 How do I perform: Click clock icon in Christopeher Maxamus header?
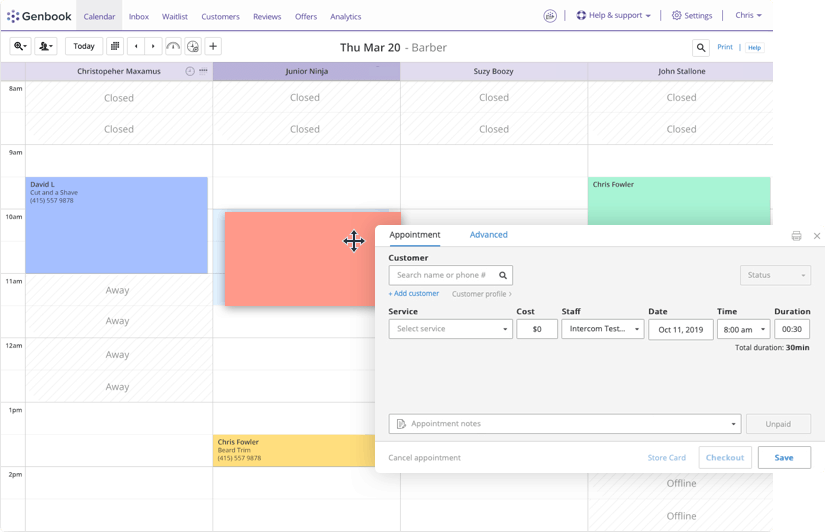(190, 71)
